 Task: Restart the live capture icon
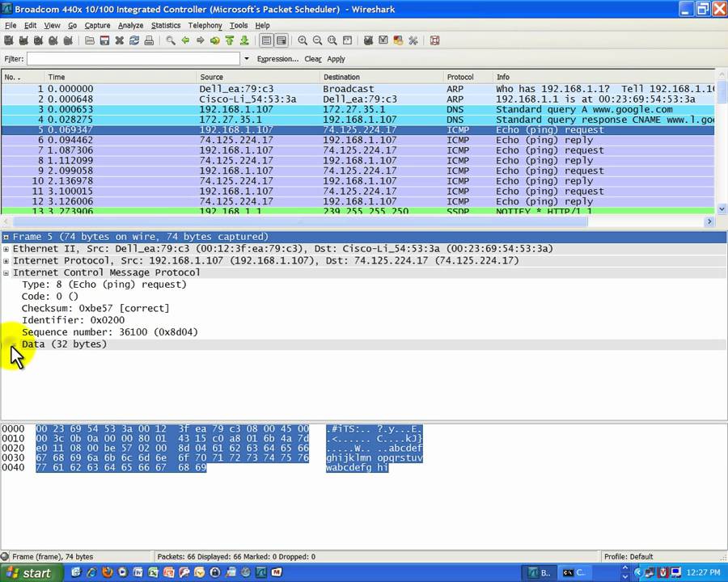(68, 41)
